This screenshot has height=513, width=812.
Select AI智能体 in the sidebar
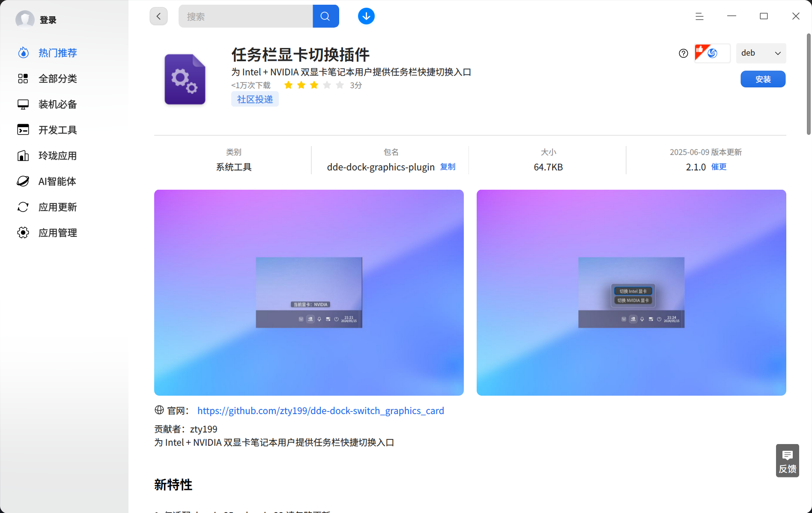click(x=58, y=181)
